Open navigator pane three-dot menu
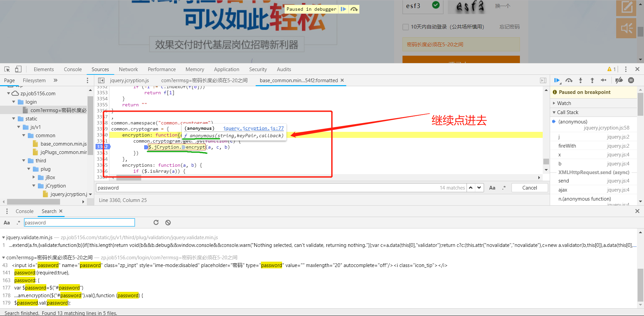644x316 pixels. (88, 81)
